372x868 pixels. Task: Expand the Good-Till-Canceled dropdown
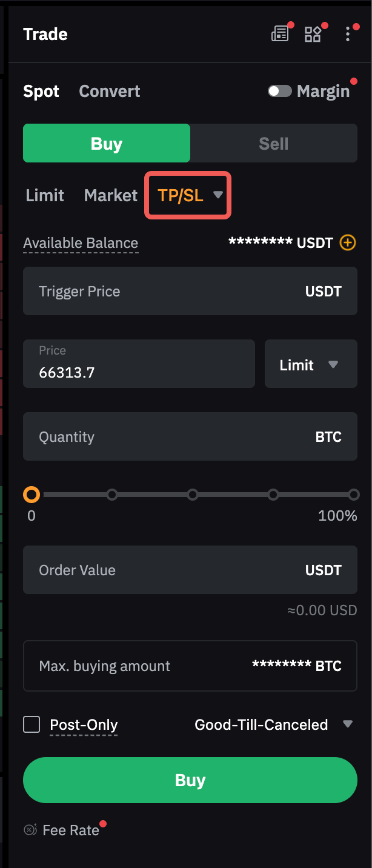click(348, 724)
